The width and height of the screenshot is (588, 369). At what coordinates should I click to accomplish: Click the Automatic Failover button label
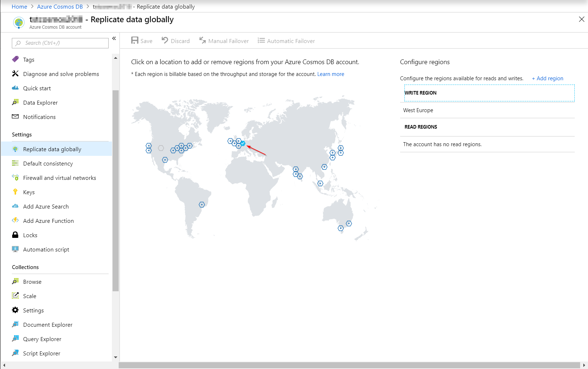(291, 41)
